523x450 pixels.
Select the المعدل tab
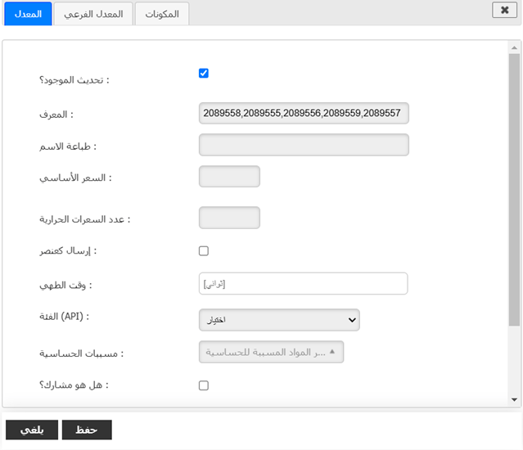28,14
